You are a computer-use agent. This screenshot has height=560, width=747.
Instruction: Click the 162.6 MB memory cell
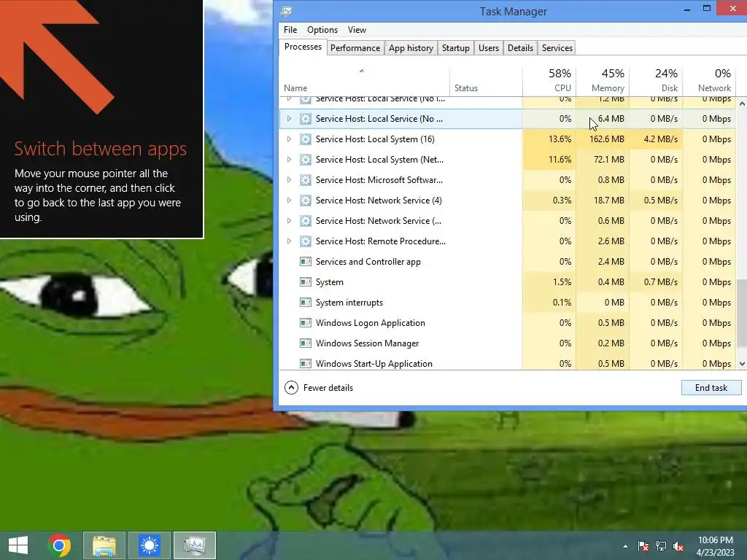coord(603,139)
